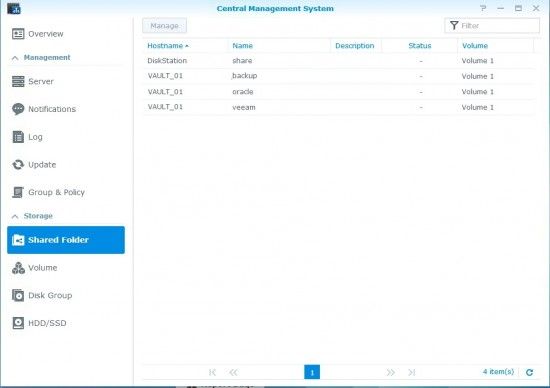
Task: Select the Disk Group icon
Action: [18, 295]
